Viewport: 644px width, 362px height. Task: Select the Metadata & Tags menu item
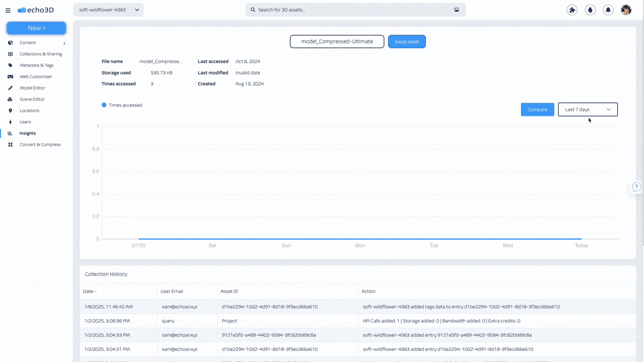coord(36,65)
